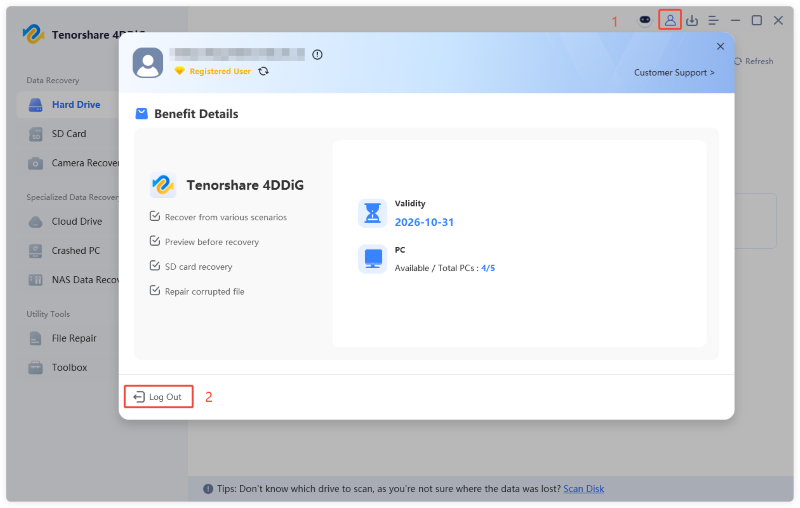Click the Preview before recovery checkmark
Screen dimensions: 800x508
(155, 241)
